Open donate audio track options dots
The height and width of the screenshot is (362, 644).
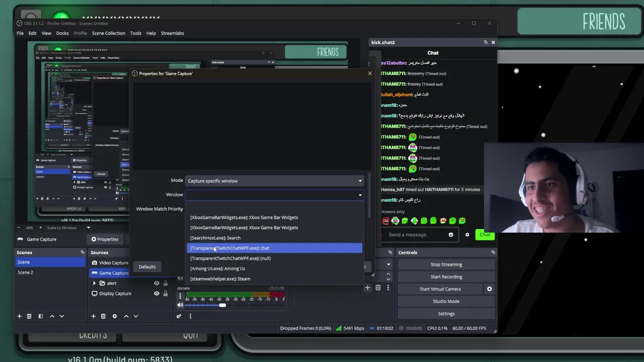tap(180, 296)
